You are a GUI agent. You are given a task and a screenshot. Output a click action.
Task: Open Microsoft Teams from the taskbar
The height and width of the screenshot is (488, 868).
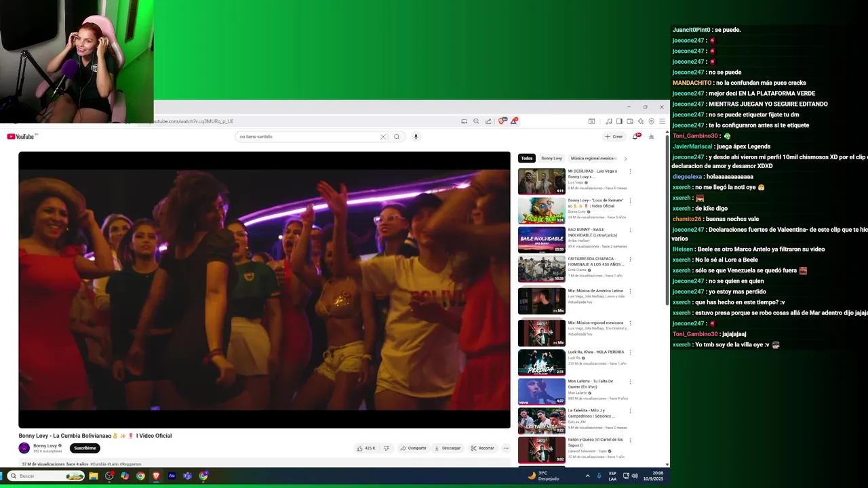pos(187,476)
